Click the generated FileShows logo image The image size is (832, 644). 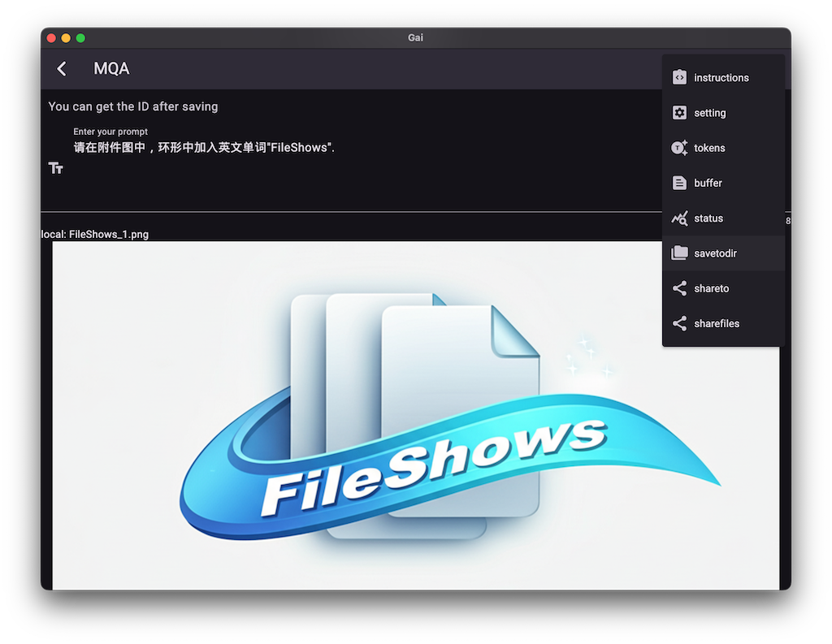coord(415,415)
